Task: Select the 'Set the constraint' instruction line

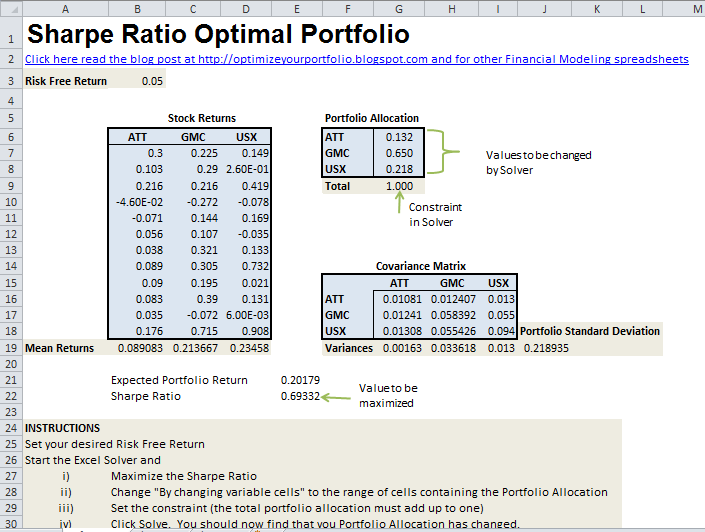Action: pos(297,508)
